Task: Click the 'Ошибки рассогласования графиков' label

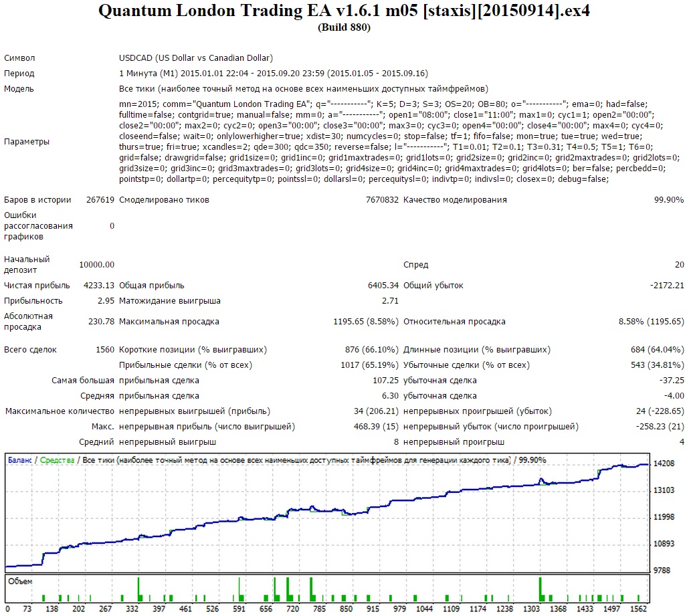Action: point(38,225)
